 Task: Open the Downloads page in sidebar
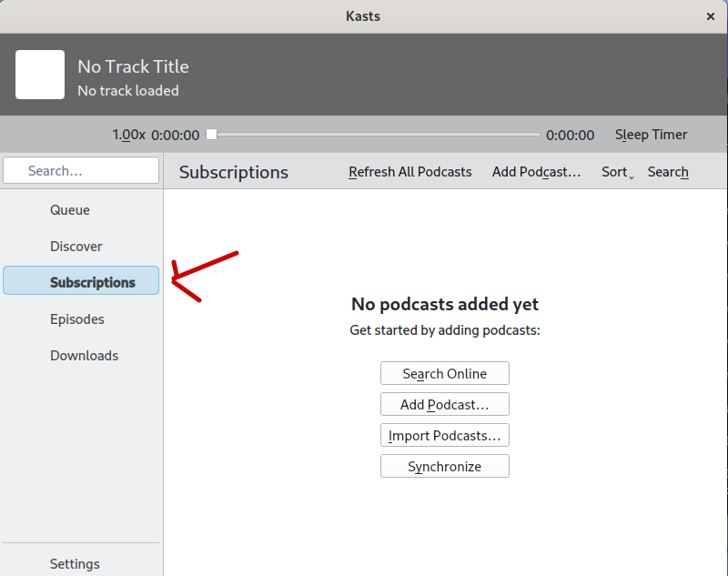click(x=81, y=355)
